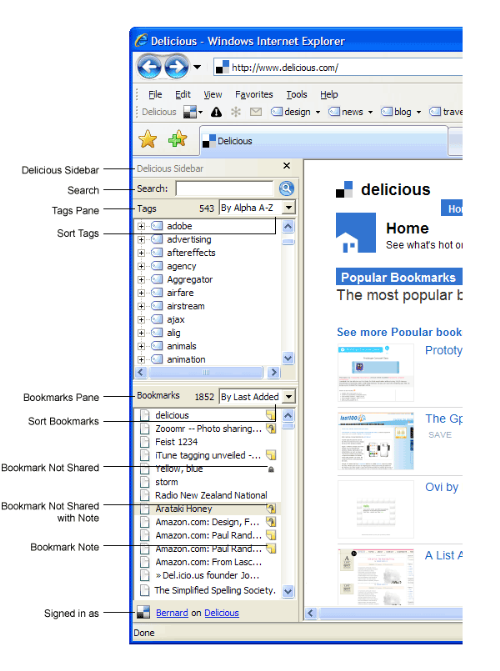Click the Add to Favorites green-plus star

(x=178, y=139)
